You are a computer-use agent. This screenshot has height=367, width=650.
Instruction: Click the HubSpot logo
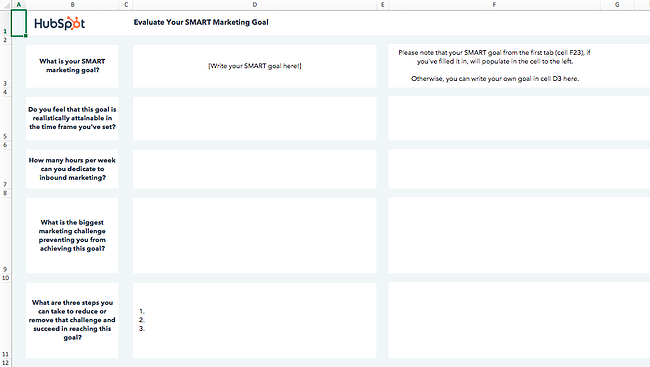point(60,23)
